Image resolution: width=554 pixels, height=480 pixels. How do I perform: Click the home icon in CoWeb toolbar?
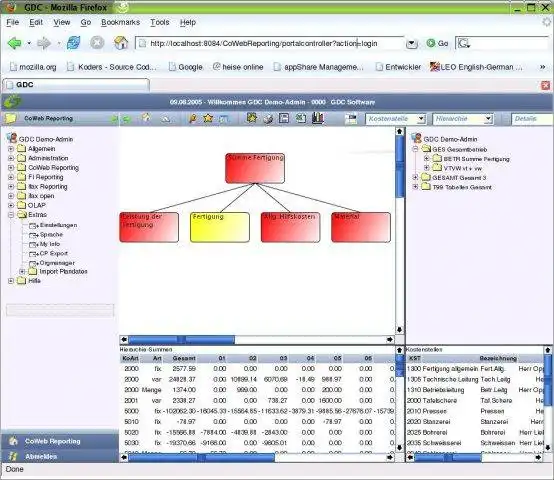(x=146, y=118)
